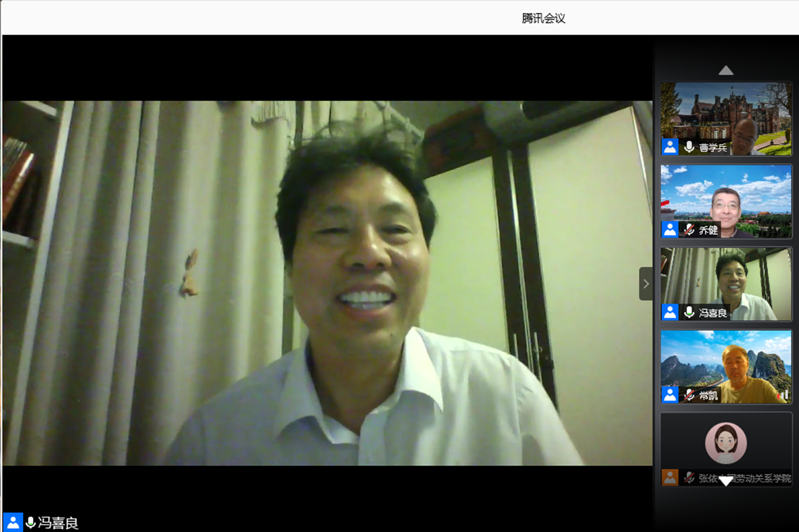The height and width of the screenshot is (532, 799).
Task: Click the main speaker's bottom-left microphone icon
Action: coord(30,522)
